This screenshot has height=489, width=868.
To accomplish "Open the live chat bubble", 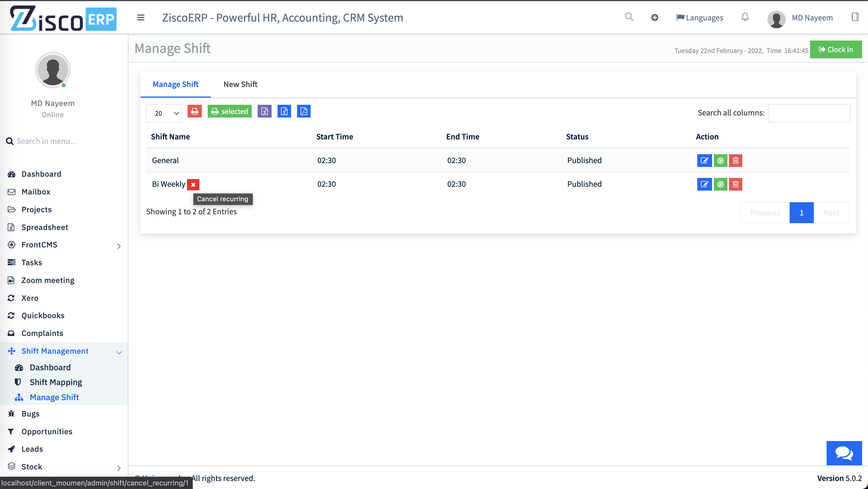I will coord(843,453).
